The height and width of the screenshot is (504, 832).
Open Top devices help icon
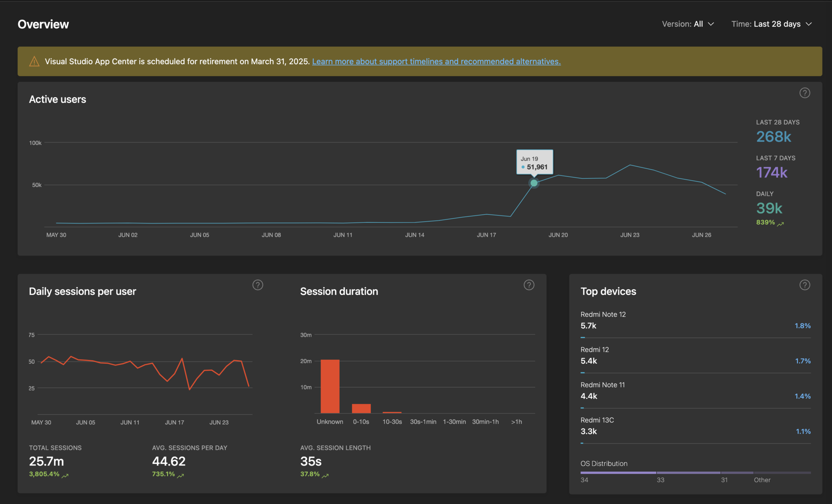804,285
